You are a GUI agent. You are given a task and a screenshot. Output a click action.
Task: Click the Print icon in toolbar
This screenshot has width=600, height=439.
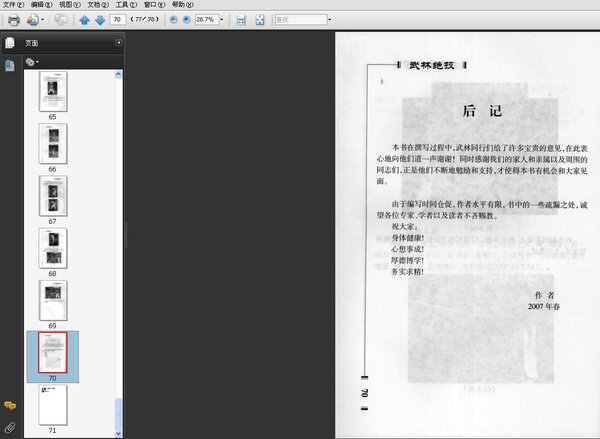(x=14, y=20)
